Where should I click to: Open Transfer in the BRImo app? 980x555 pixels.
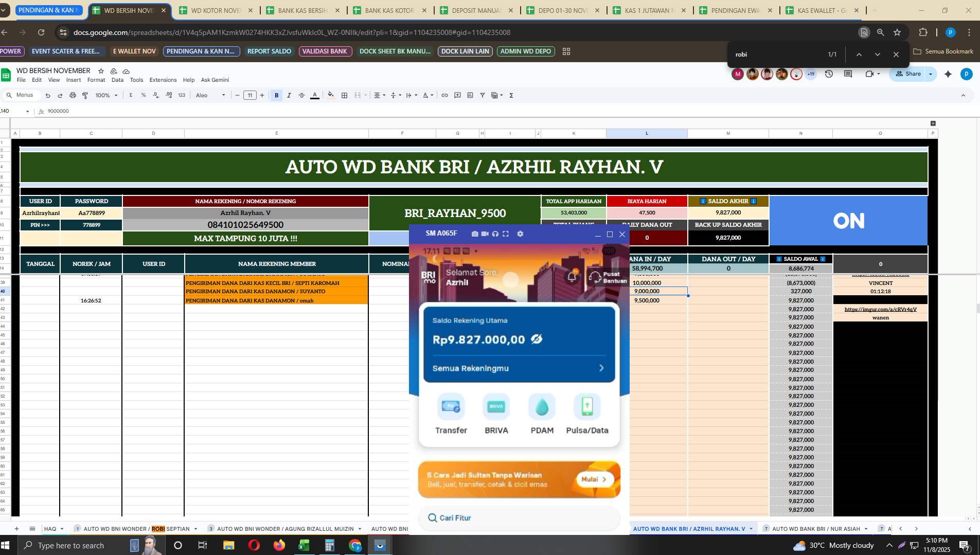pos(451,415)
